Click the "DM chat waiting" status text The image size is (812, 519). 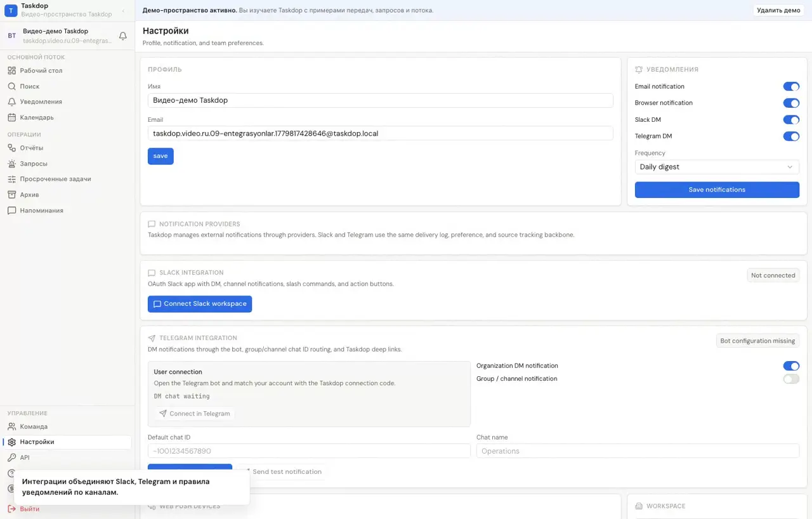click(181, 396)
